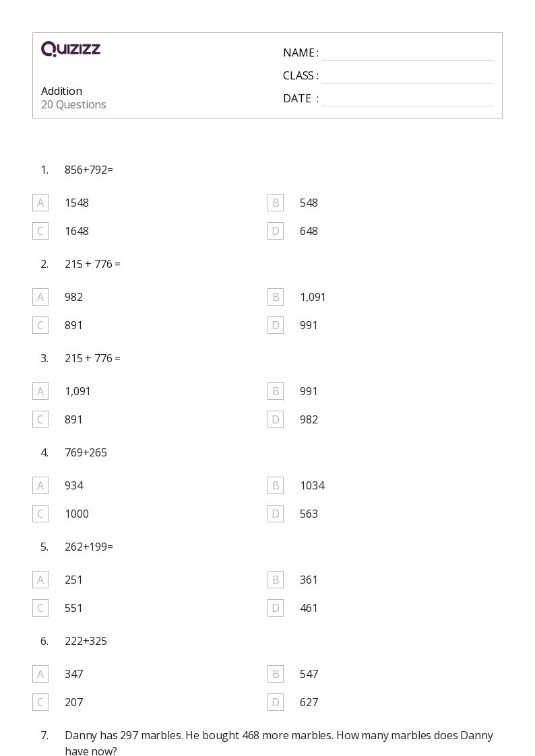Screen dimensions: 535x756
Task: Choose answer D 991 in question 2
Action: coord(276,325)
